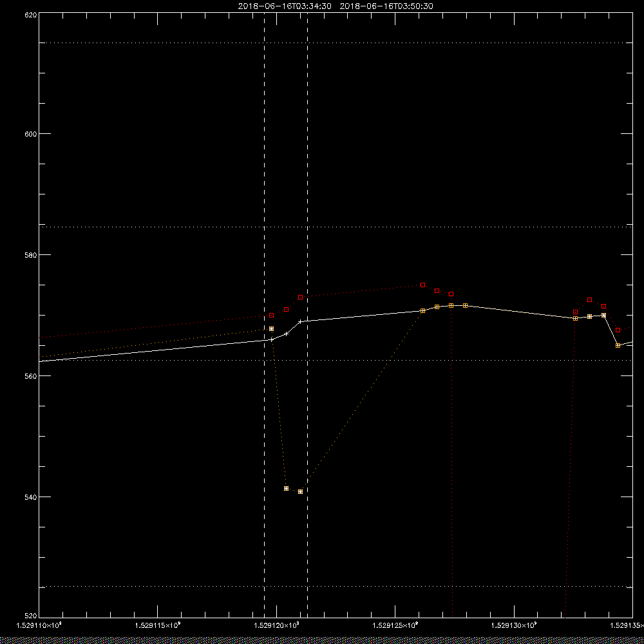Select the y-axis label 520
This screenshot has width=644, height=644.
click(31, 616)
